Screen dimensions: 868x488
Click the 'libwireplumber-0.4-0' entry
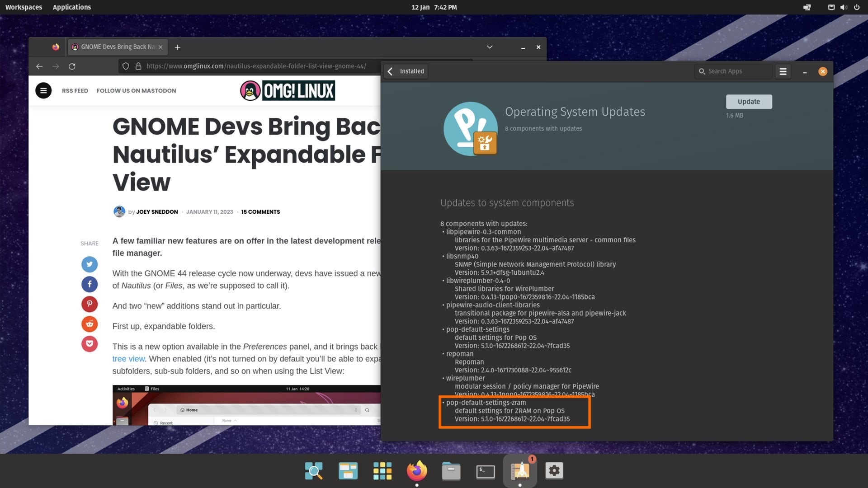(x=478, y=281)
